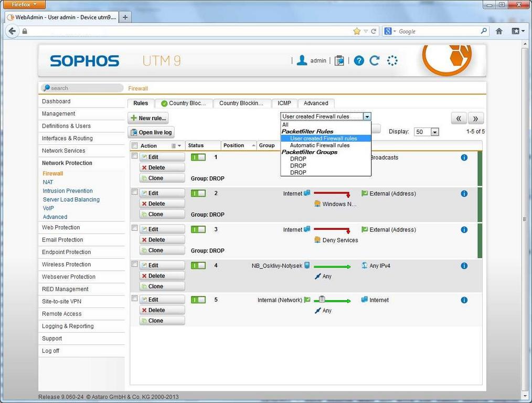
Task: Show info for firewall rule 4
Action: tap(464, 266)
